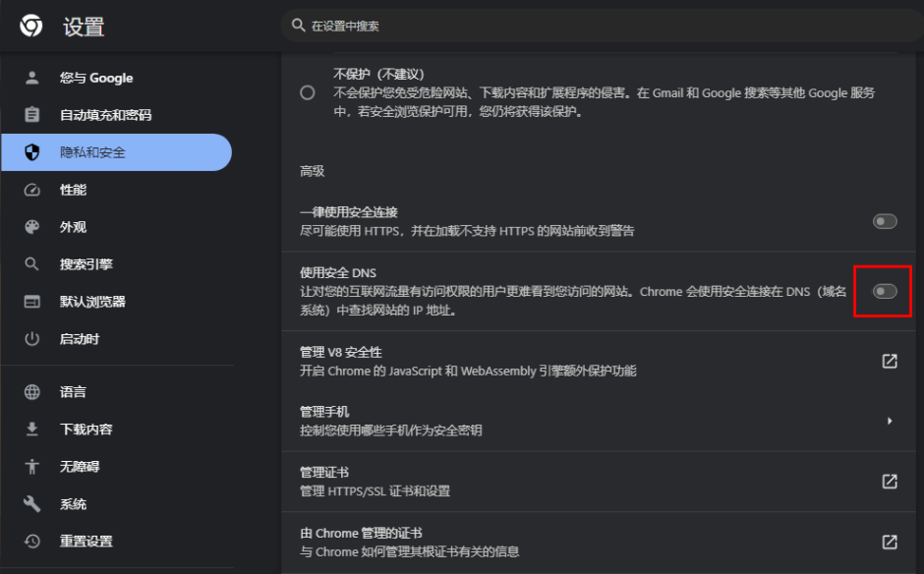The image size is (924, 574).
Task: Click the restore clock icon for 重置设置
Action: 31,541
